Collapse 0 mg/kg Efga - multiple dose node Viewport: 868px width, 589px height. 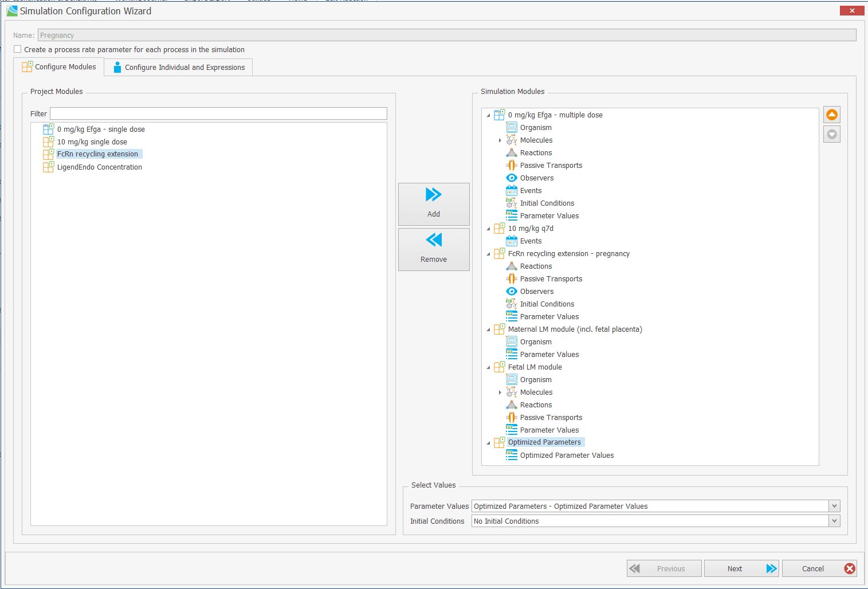pyautogui.click(x=488, y=115)
